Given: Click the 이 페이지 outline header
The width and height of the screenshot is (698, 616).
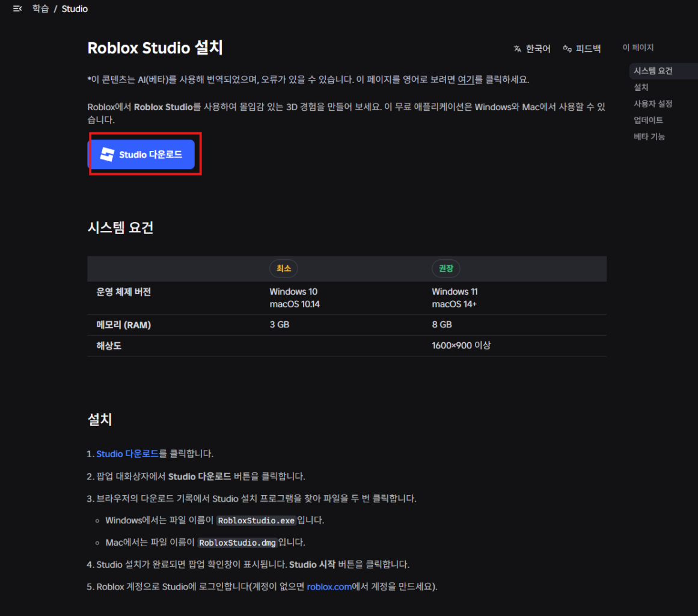Looking at the screenshot, I should tap(638, 47).
